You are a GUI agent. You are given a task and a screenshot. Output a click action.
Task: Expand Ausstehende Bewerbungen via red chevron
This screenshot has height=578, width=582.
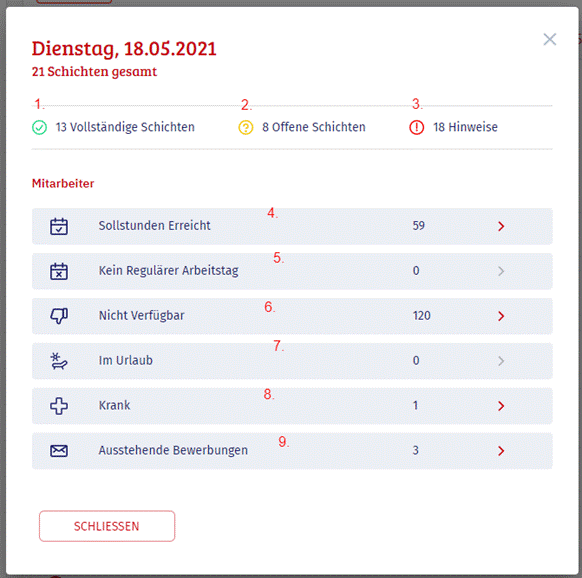pos(501,451)
